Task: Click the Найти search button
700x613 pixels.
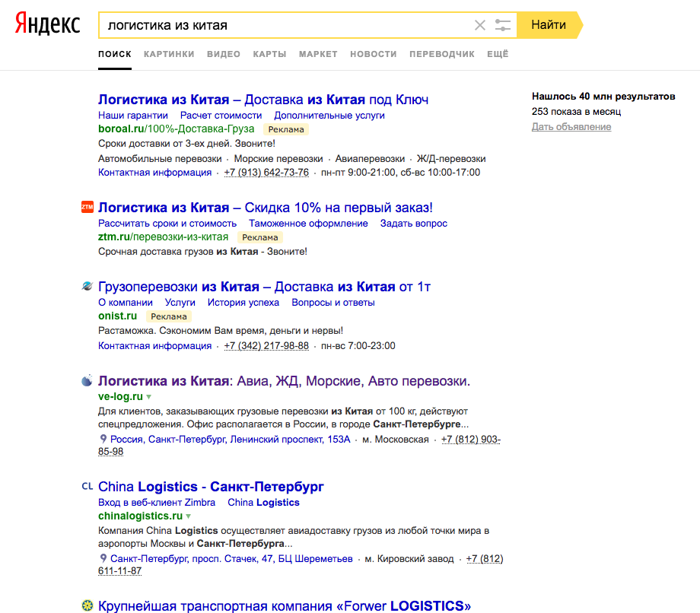Action: [x=549, y=25]
